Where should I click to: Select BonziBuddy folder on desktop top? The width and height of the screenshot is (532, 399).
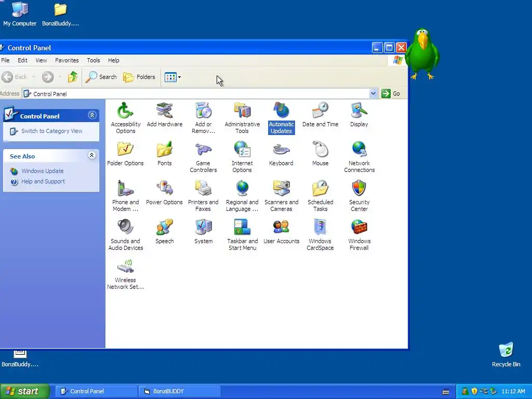tap(60, 14)
